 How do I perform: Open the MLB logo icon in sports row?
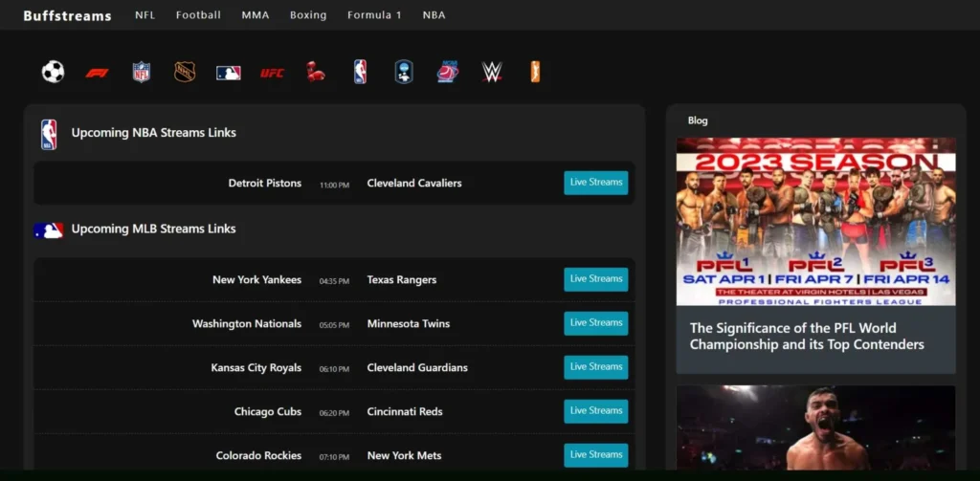[229, 73]
